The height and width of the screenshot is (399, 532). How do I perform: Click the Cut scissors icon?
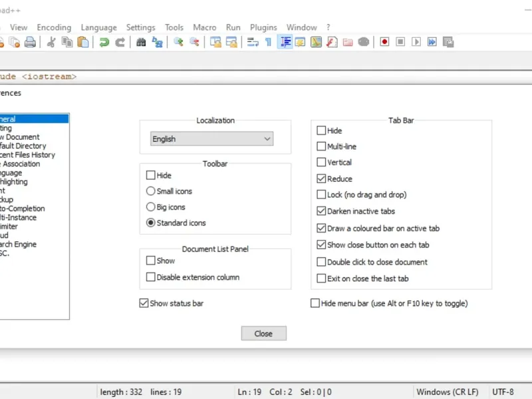[51, 42]
